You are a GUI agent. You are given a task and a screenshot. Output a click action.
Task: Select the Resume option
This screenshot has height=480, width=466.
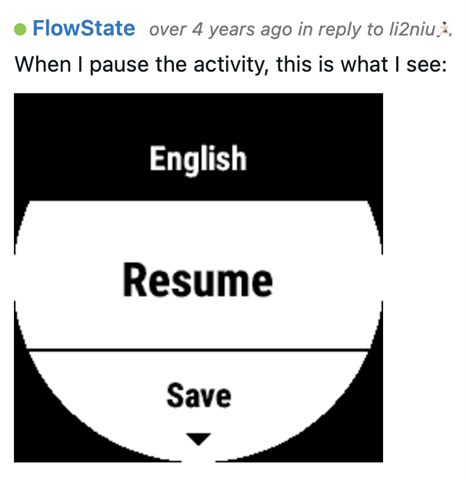pos(198,280)
